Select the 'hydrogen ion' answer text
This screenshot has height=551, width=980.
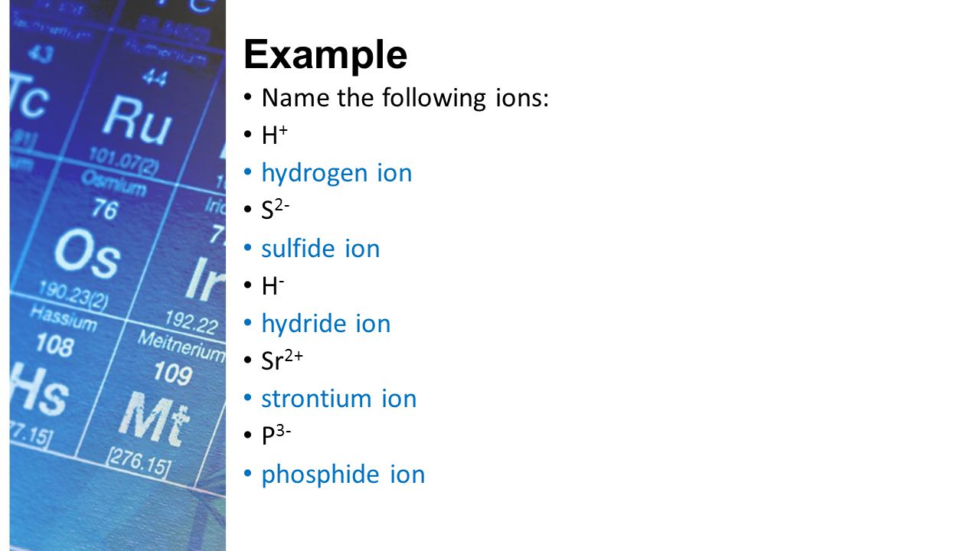(x=337, y=173)
